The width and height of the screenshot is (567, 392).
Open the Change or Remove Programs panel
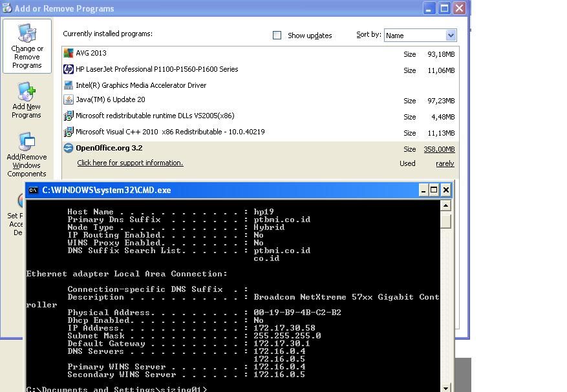27,46
